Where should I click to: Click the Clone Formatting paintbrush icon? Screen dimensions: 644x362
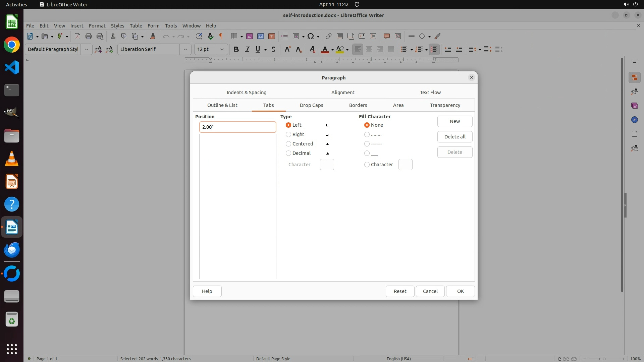153,36
